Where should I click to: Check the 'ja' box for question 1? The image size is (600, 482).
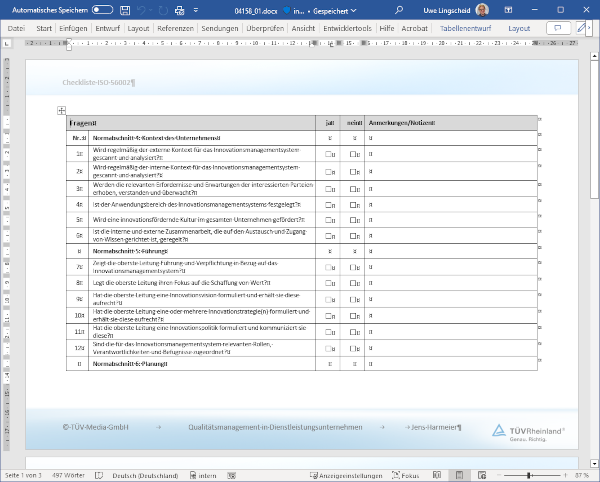(x=328, y=154)
